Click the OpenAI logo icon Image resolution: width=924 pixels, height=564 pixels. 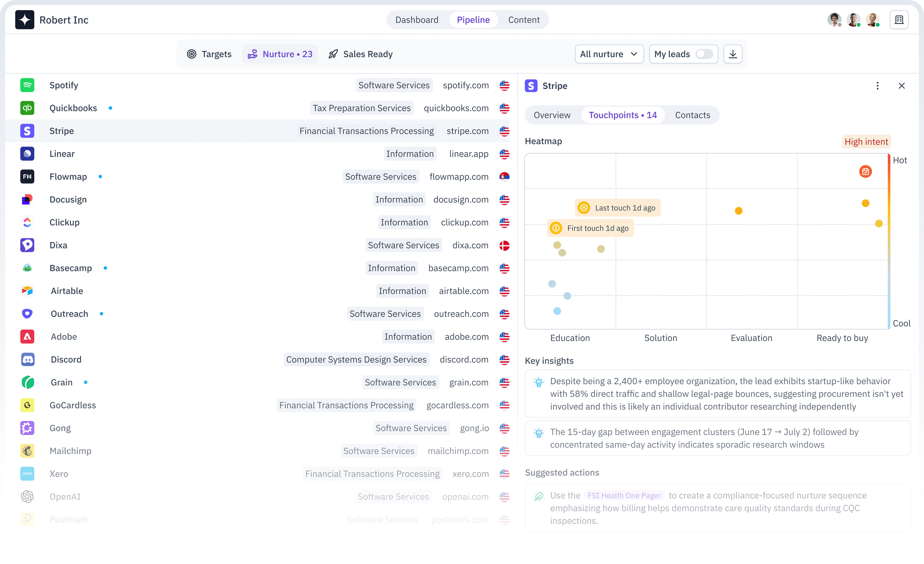27,497
